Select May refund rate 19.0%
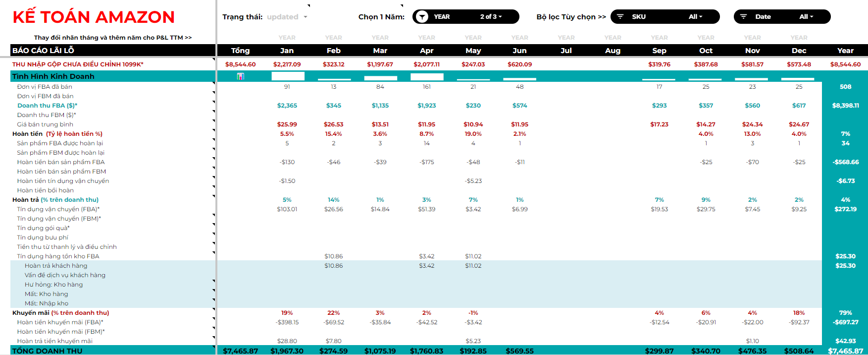 coord(473,134)
